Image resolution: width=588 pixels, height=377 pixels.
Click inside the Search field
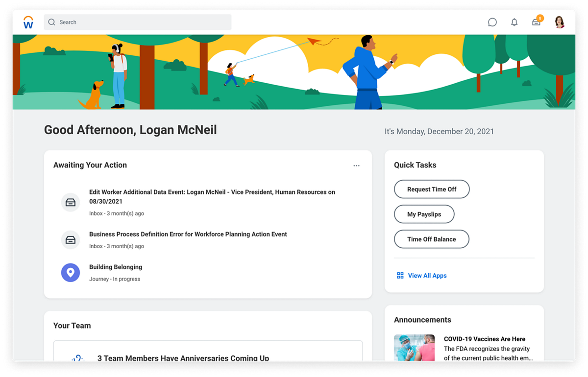click(137, 22)
